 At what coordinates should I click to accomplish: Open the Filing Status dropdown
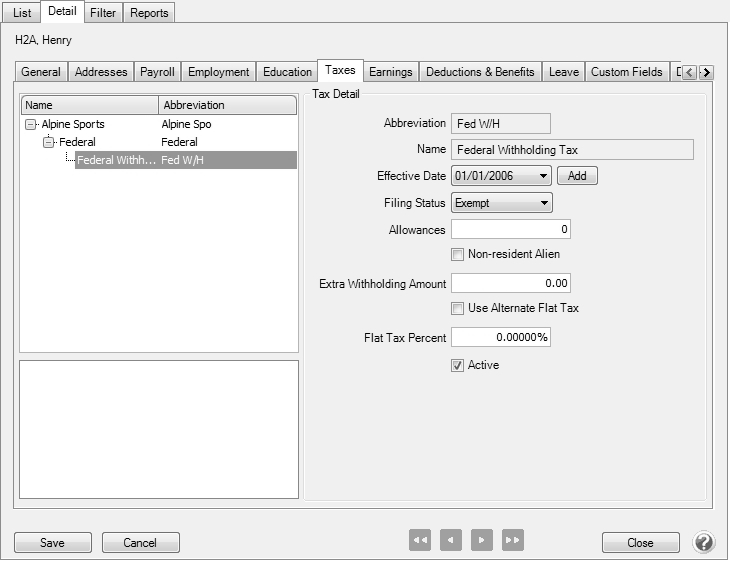pyautogui.click(x=543, y=203)
